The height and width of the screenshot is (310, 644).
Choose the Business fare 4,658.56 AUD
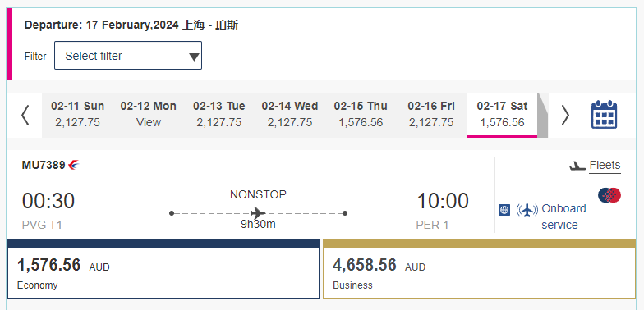click(x=480, y=269)
